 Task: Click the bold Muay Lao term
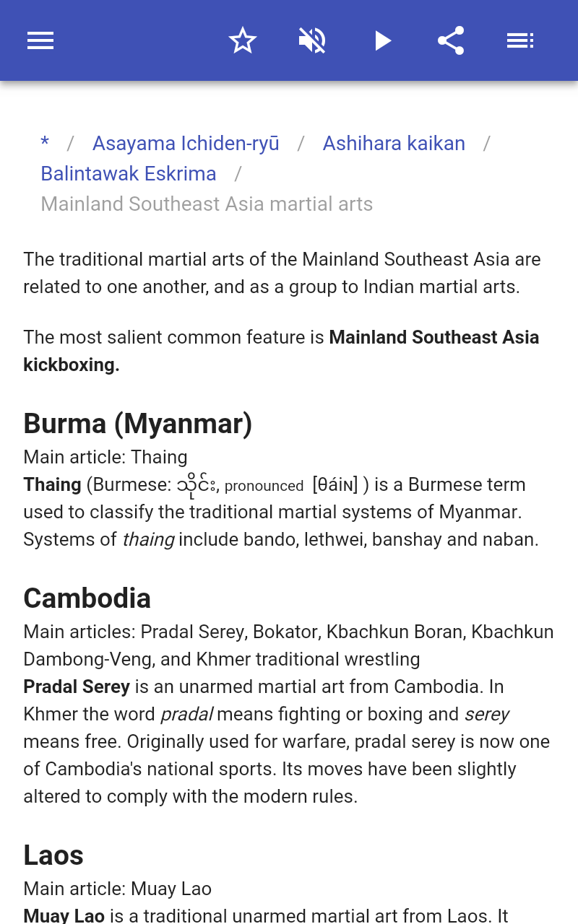[64, 916]
